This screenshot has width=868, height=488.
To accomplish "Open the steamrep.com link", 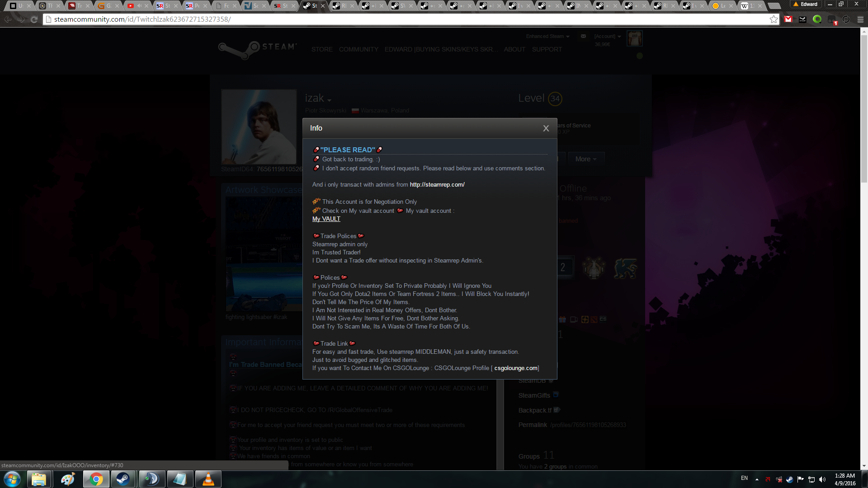I will pyautogui.click(x=437, y=184).
